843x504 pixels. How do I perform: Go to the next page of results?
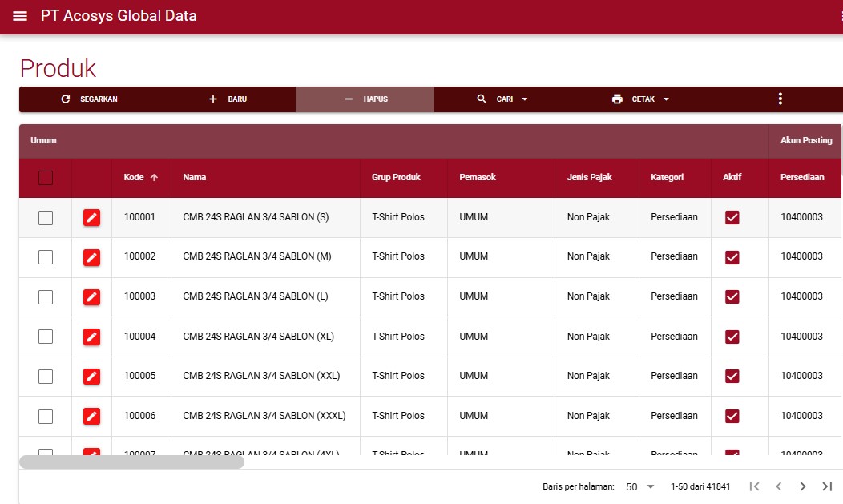[x=802, y=486]
